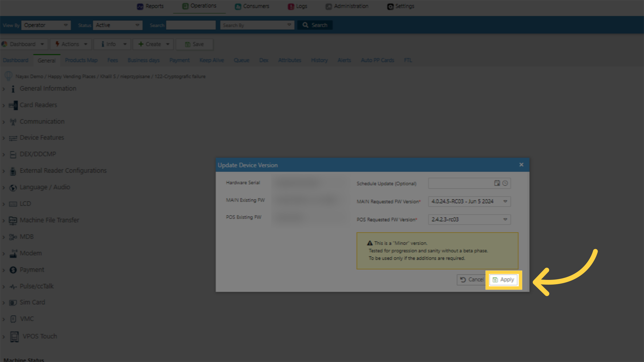The width and height of the screenshot is (644, 362).
Task: Open the Create dropdown
Action: point(153,44)
